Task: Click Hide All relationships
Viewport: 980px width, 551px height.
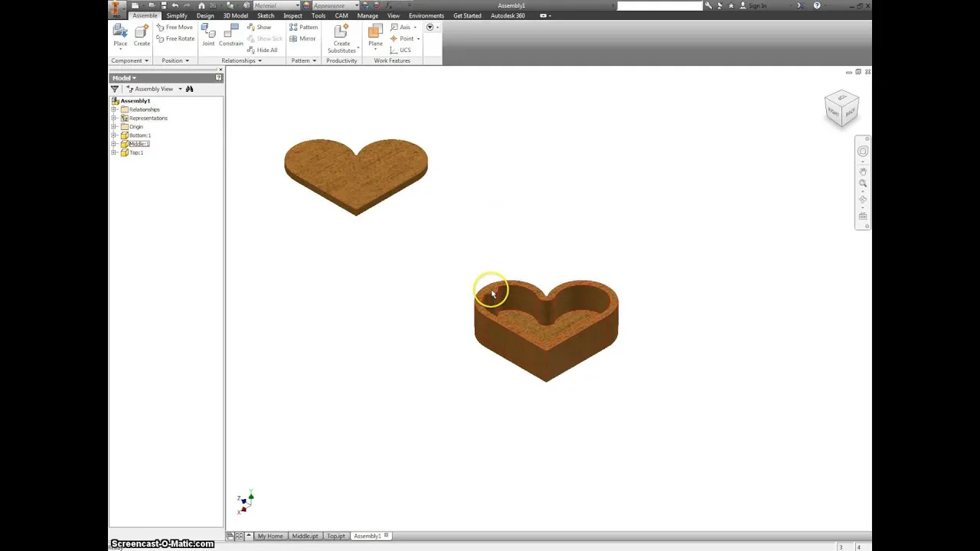Action: pos(262,50)
